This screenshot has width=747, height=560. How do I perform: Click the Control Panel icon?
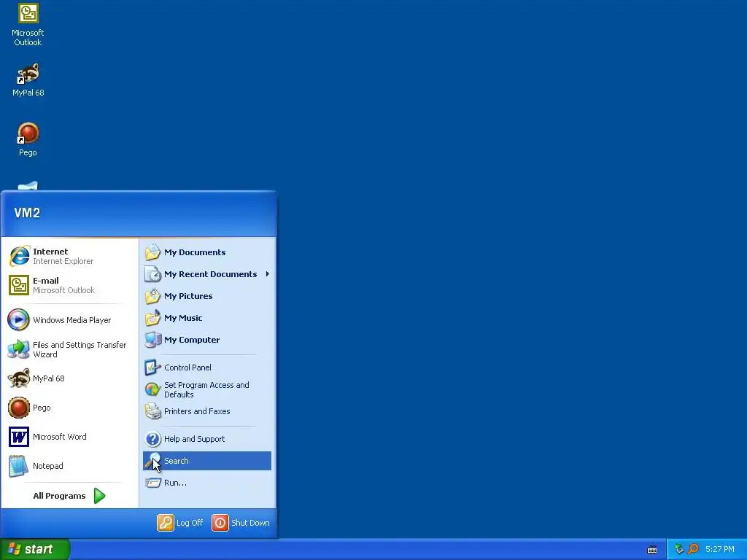coord(152,367)
